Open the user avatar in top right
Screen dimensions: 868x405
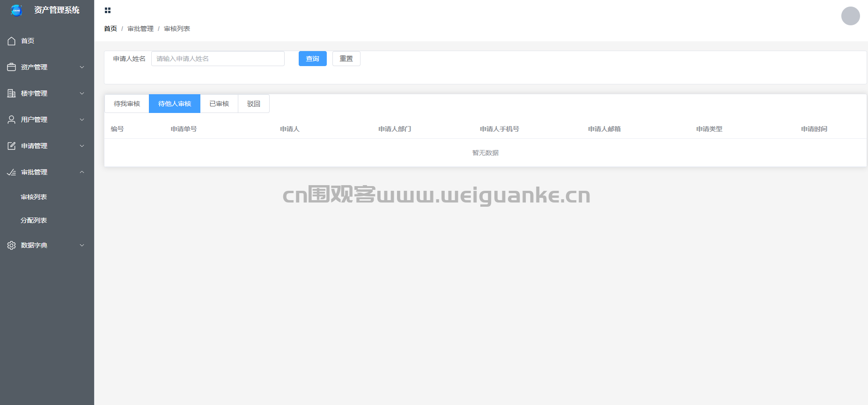click(850, 16)
